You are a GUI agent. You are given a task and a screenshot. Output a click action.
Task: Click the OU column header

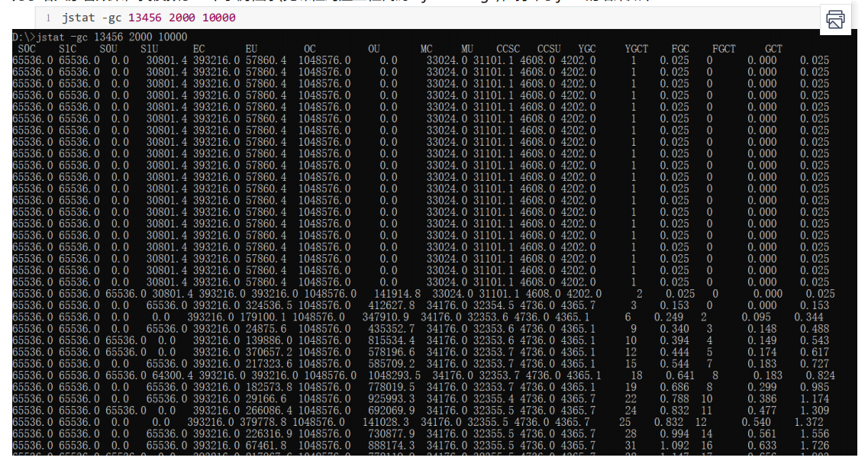373,49
